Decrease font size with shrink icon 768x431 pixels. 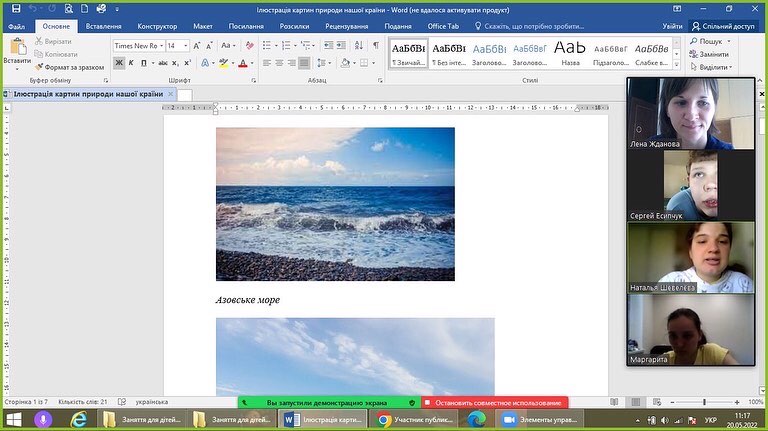(209, 46)
